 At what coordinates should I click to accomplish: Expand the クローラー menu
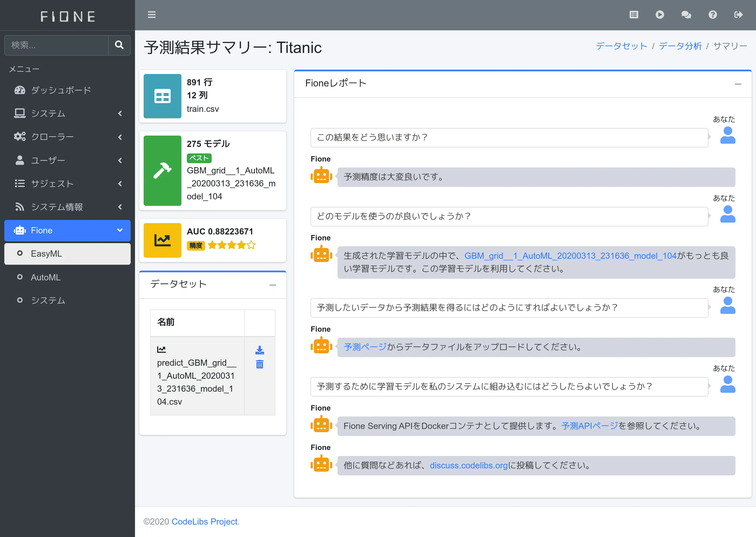point(67,137)
